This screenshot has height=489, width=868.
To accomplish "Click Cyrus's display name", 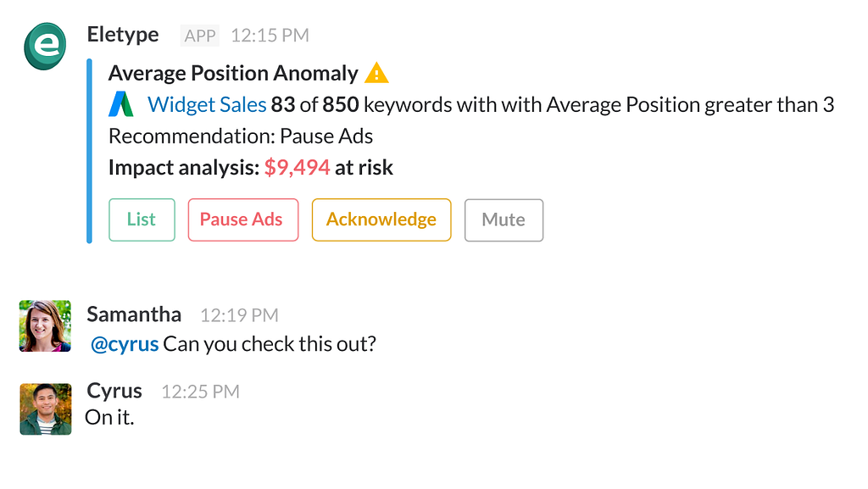I will pos(114,391).
